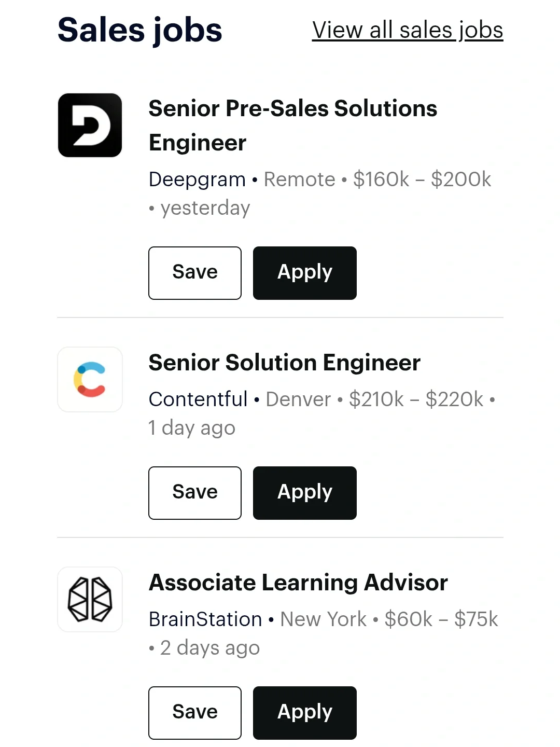Apply to the BrainStation job
560x747 pixels.
click(305, 713)
